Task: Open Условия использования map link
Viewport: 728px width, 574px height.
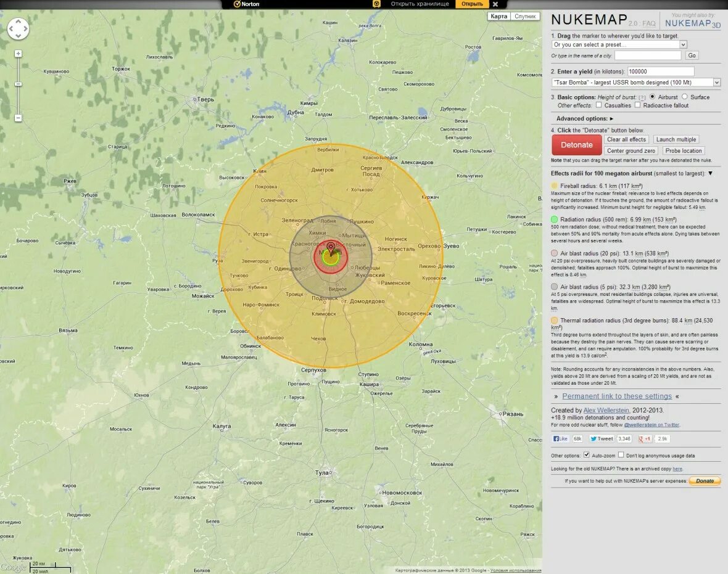Action: coord(516,570)
